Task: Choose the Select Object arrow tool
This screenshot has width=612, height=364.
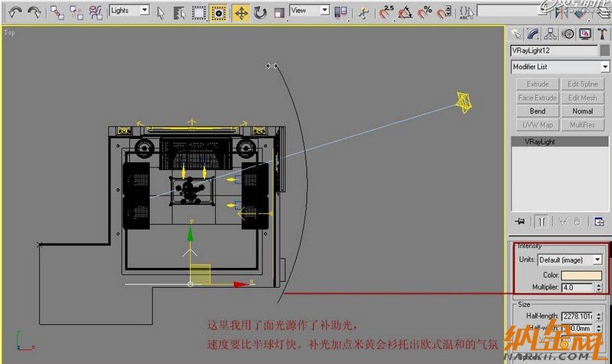Action: (x=161, y=12)
